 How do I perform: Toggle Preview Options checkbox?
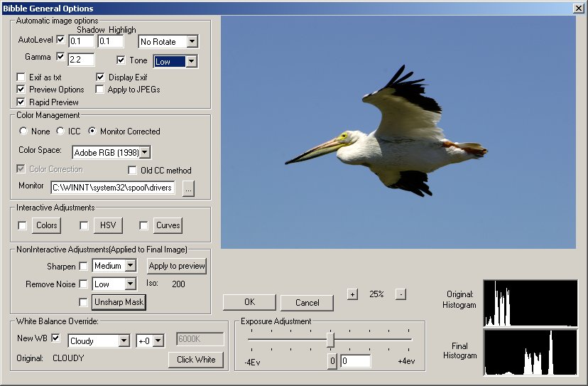pyautogui.click(x=21, y=90)
